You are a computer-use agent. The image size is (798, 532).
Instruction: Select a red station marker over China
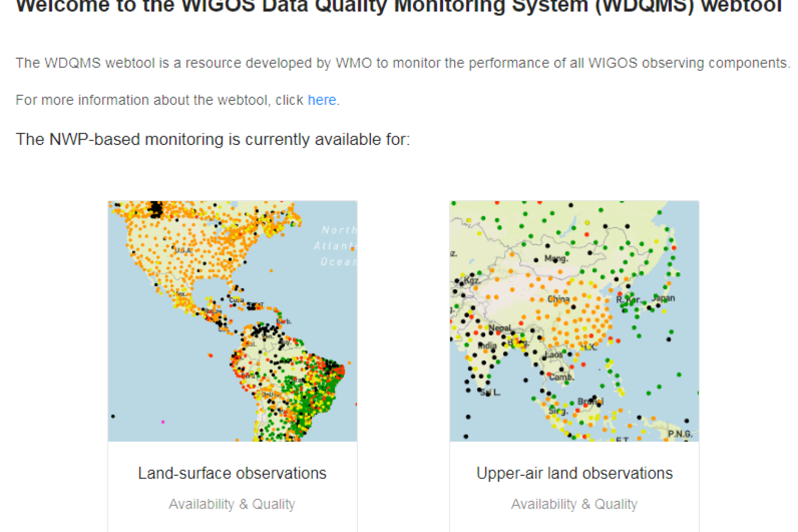[591, 335]
